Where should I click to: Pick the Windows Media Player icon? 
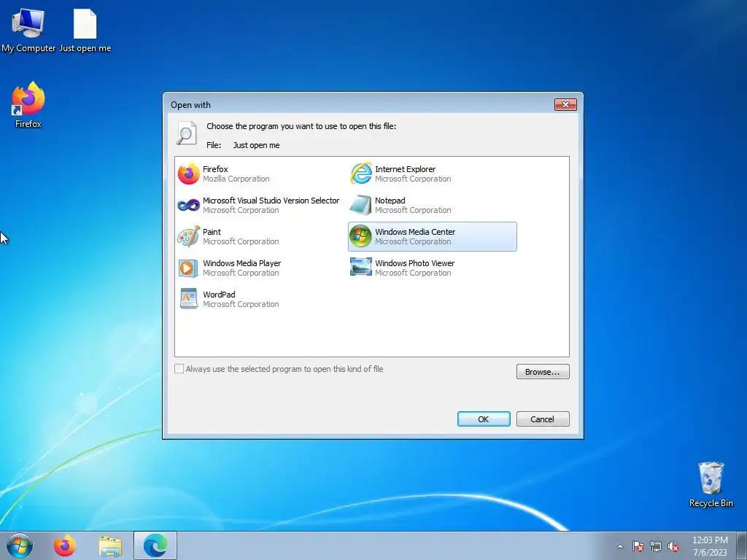[x=189, y=268]
